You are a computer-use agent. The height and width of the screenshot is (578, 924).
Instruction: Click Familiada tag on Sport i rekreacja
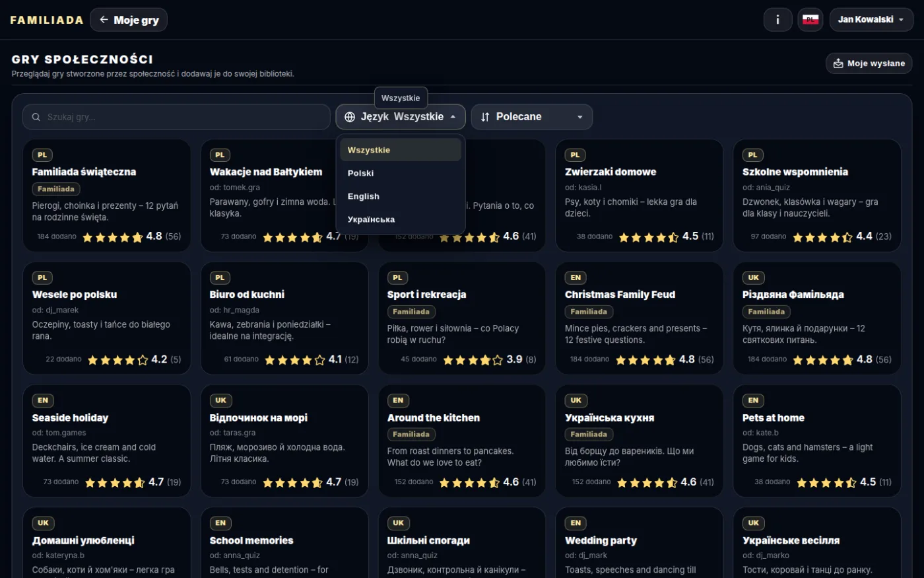coord(411,312)
